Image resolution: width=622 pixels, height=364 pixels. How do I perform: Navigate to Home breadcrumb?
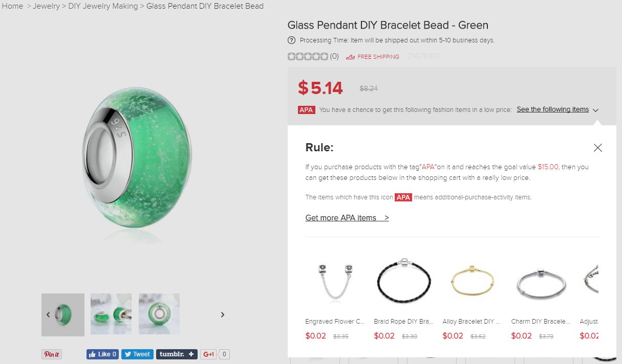click(x=13, y=6)
